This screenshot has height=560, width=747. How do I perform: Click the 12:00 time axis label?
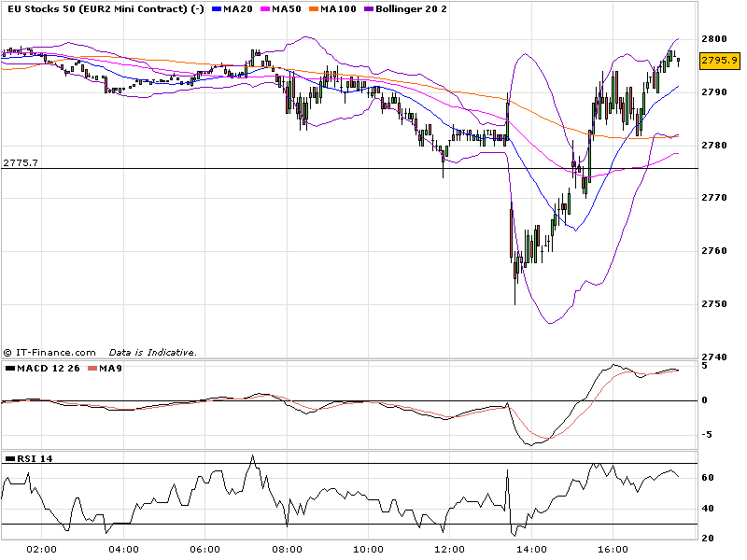pyautogui.click(x=450, y=550)
